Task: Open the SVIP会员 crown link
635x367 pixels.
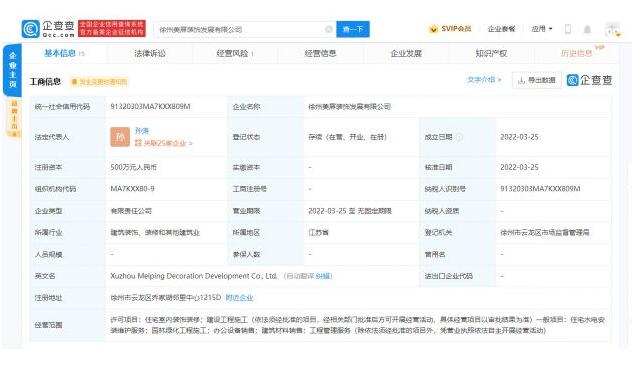Action: pyautogui.click(x=450, y=29)
